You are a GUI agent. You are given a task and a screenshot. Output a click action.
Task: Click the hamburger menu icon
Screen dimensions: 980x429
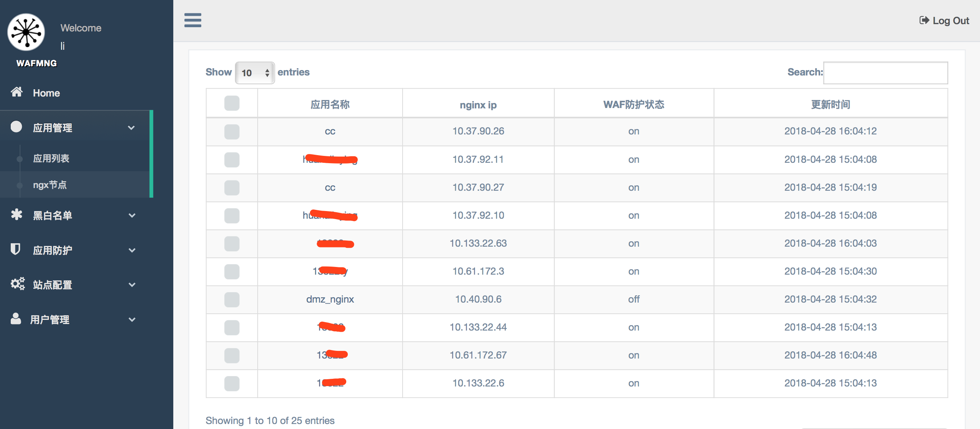(192, 20)
